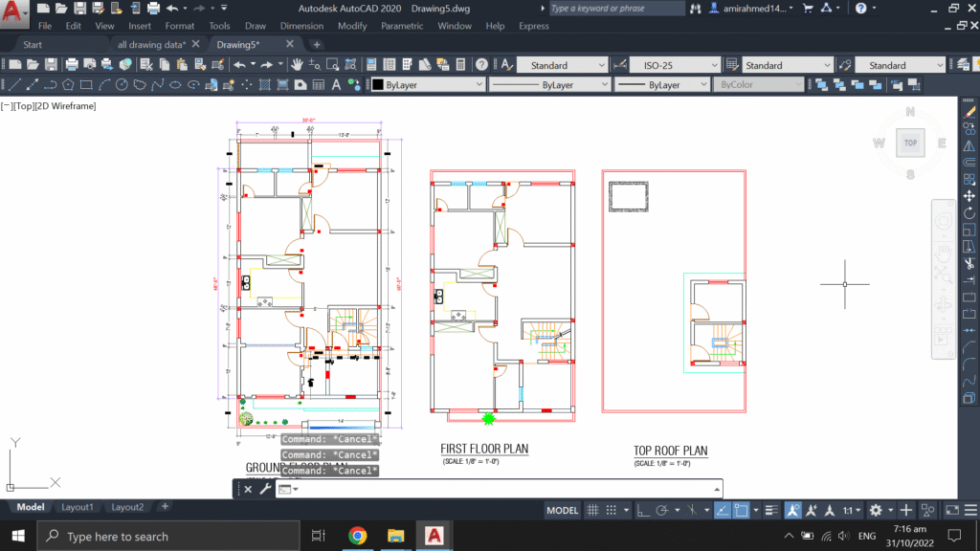This screenshot has width=980, height=551.
Task: Click the customize wrench in command line
Action: tap(265, 489)
